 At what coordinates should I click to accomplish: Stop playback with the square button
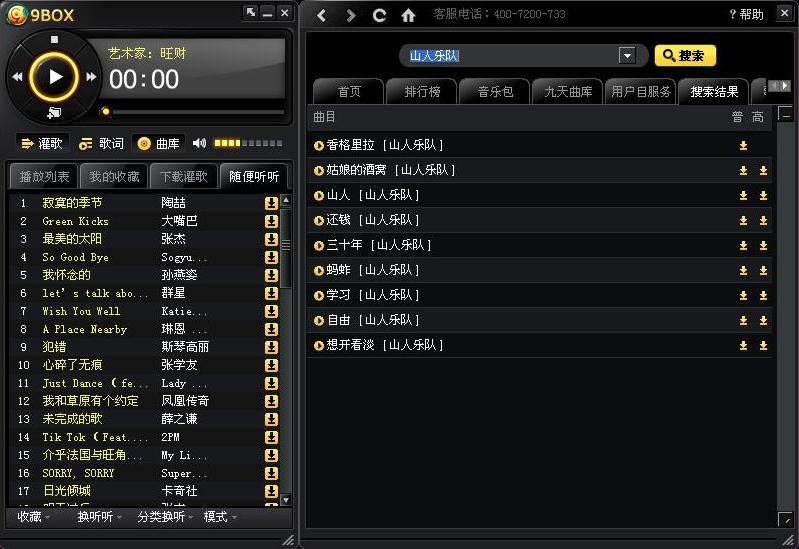pos(55,39)
